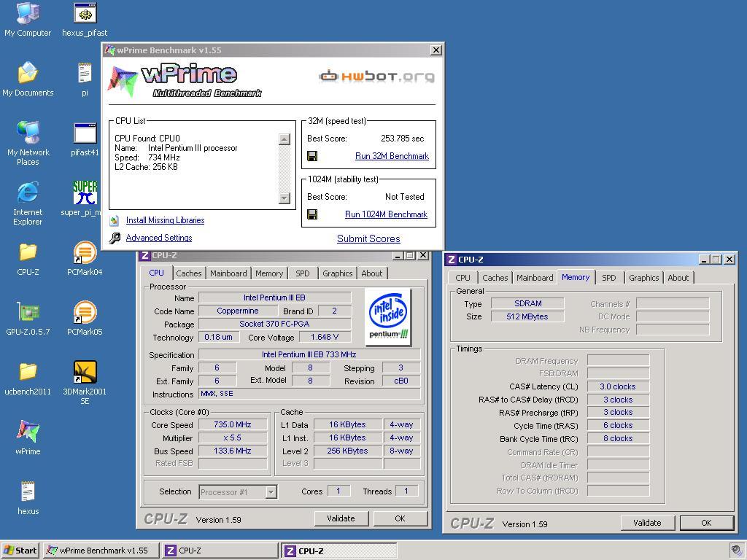Image resolution: width=747 pixels, height=560 pixels.
Task: Click Validate in right CPU-Z window
Action: [648, 523]
